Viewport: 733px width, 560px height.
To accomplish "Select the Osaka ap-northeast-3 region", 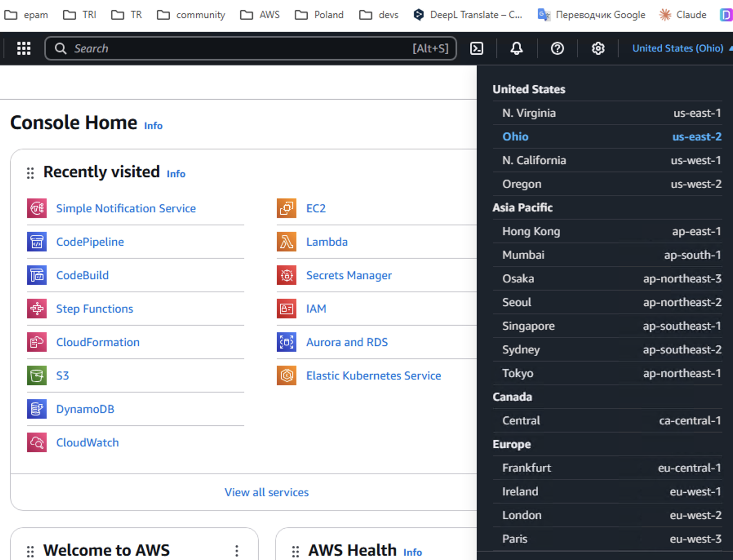I will coord(607,279).
